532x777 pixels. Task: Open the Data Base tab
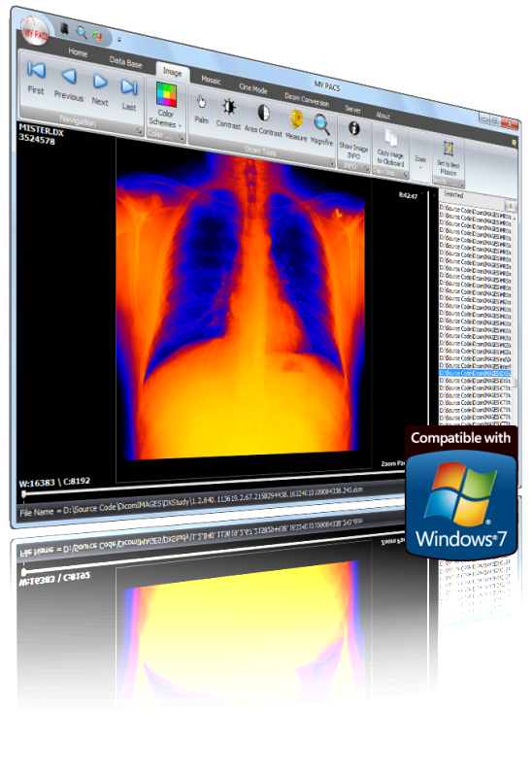click(125, 62)
